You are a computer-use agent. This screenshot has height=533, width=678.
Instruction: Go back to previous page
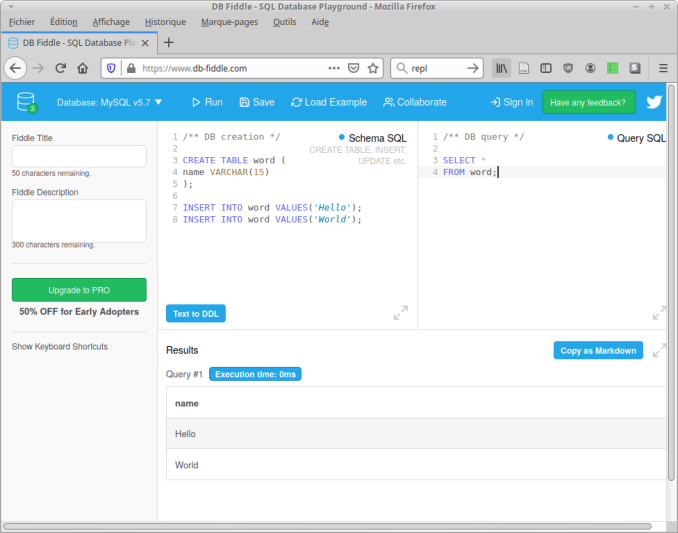(16, 68)
